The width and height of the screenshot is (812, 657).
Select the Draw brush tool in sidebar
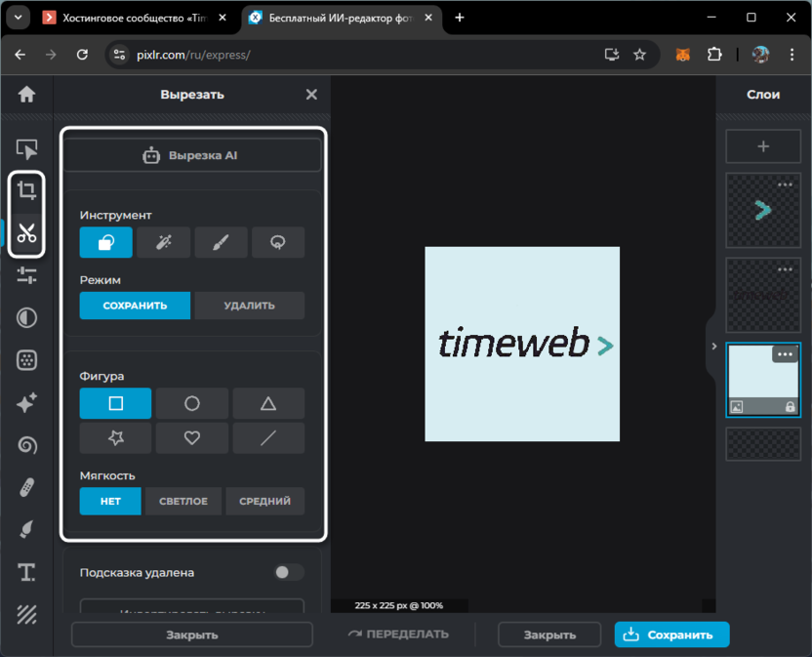click(26, 529)
